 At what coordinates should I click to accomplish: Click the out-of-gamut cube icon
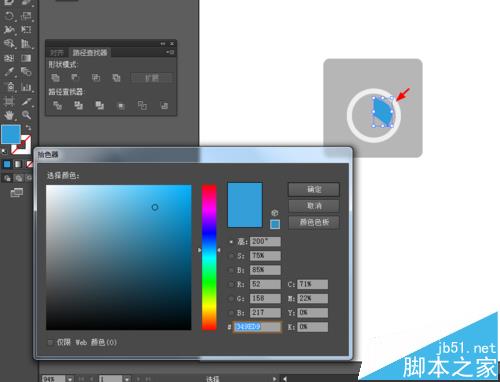[x=275, y=213]
